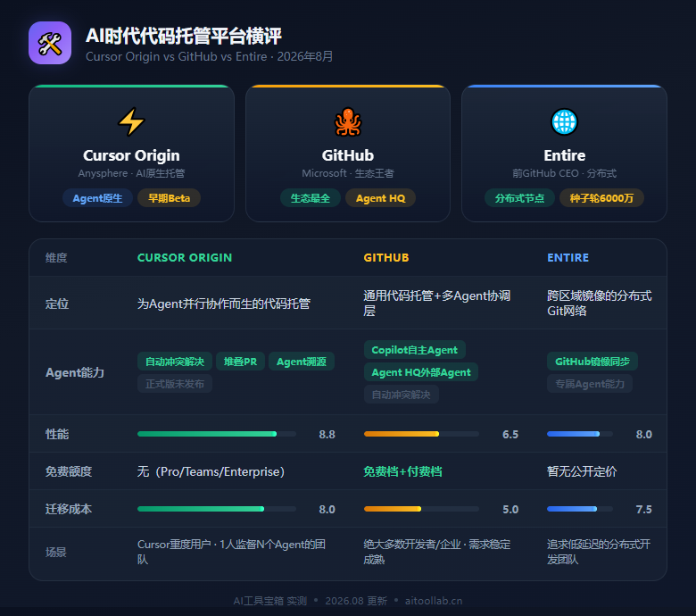
Task: Click the GitHub镜像同步 tag
Action: click(x=592, y=362)
